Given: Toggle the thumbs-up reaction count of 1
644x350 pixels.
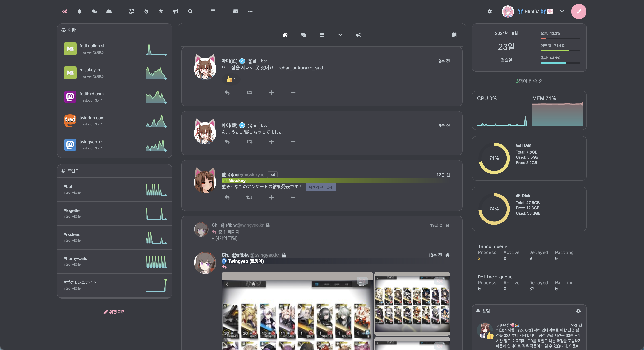Looking at the screenshot, I should point(231,80).
